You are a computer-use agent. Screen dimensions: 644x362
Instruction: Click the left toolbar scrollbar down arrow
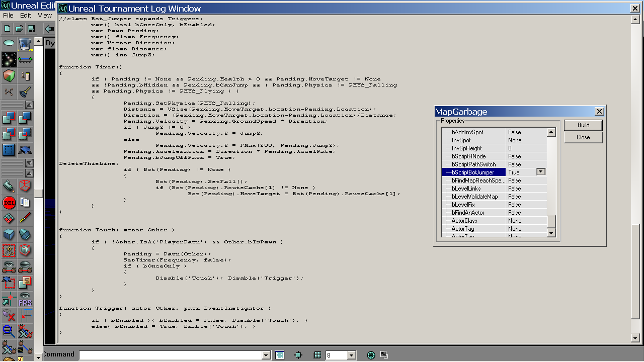tap(38, 356)
